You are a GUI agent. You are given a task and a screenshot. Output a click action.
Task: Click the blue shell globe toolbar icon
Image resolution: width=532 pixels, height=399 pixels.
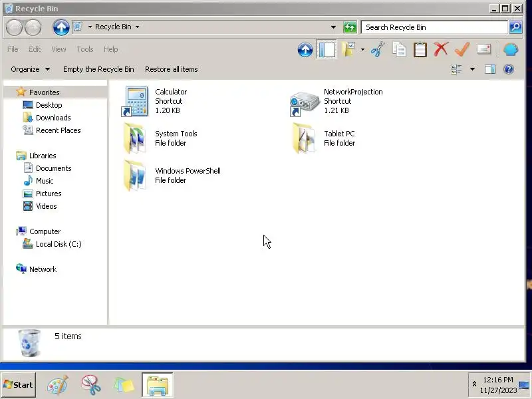(x=511, y=49)
